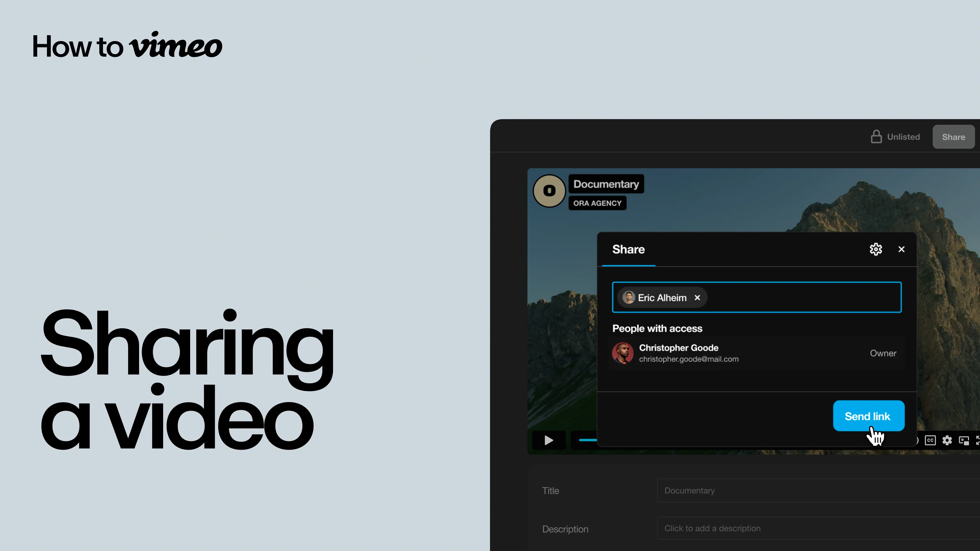
Task: Close the Share dialog
Action: pyautogui.click(x=901, y=249)
